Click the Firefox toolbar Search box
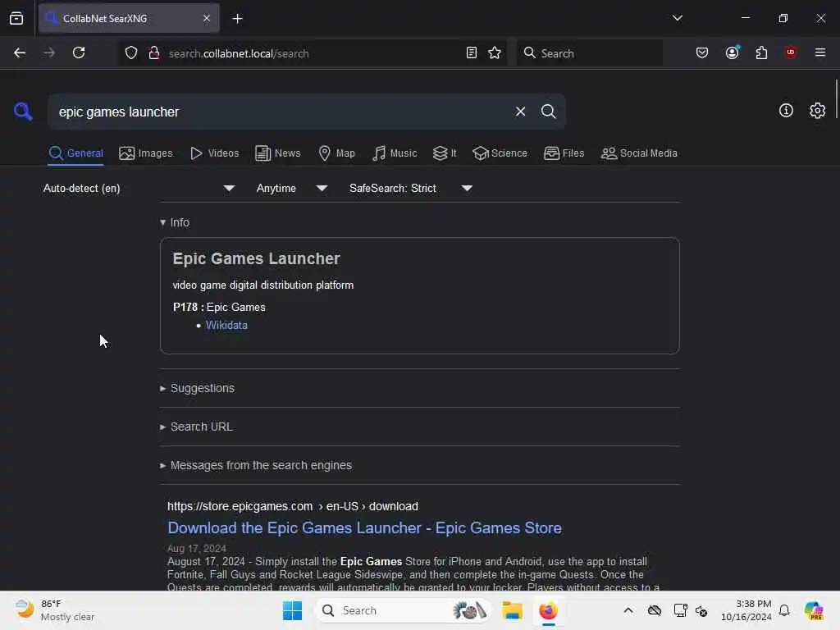This screenshot has width=840, height=630. pos(589,53)
